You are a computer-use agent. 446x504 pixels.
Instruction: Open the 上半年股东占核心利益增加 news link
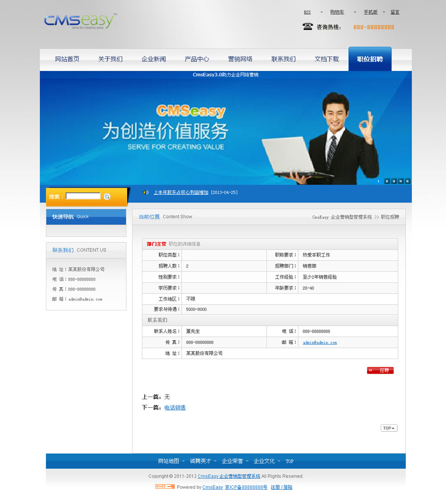[181, 193]
